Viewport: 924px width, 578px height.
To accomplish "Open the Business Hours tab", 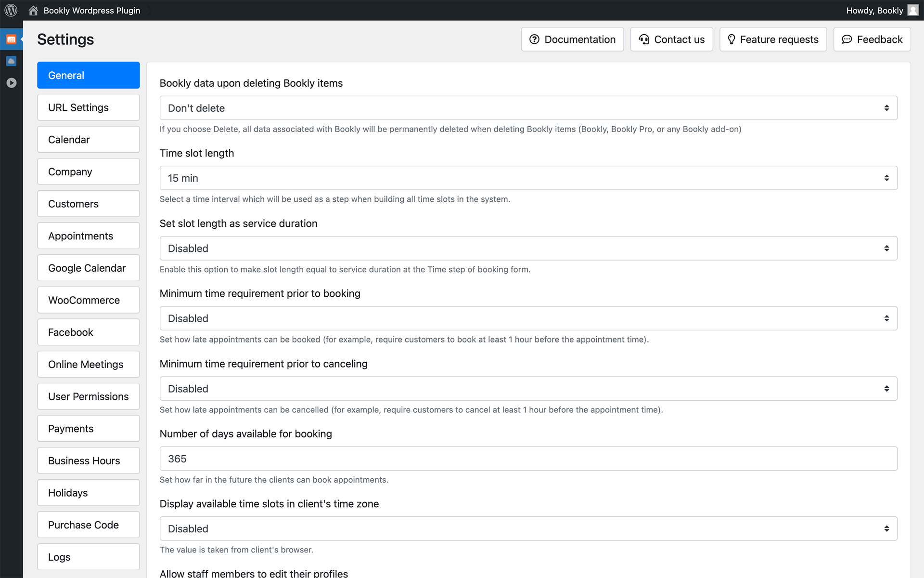I will pyautogui.click(x=89, y=461).
